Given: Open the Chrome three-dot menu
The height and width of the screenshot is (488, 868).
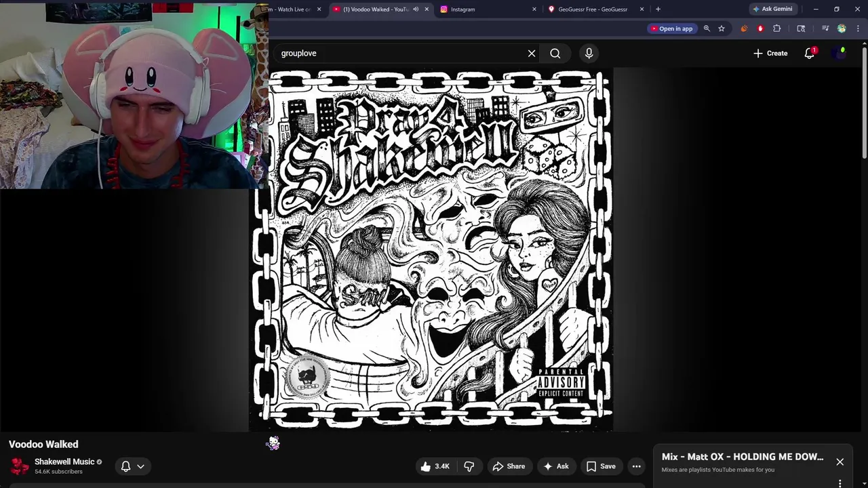Looking at the screenshot, I should coord(858,28).
